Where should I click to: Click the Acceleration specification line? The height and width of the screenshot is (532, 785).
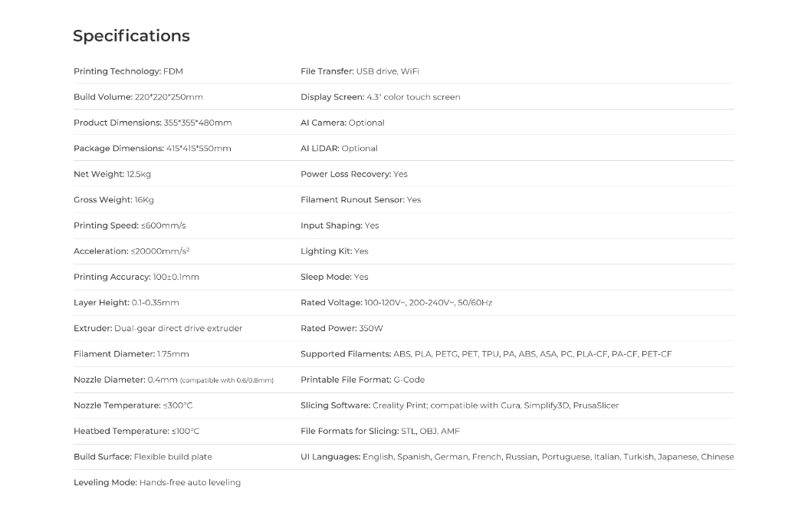[x=131, y=251]
